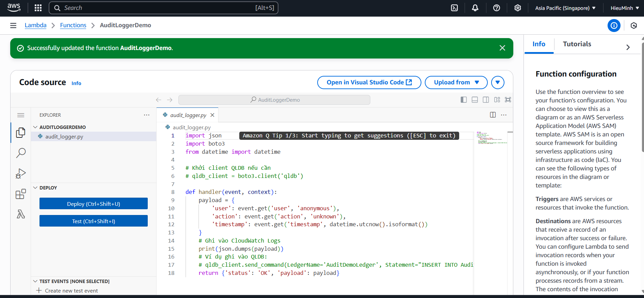Toggle primary side bar layout icon

pyautogui.click(x=464, y=100)
